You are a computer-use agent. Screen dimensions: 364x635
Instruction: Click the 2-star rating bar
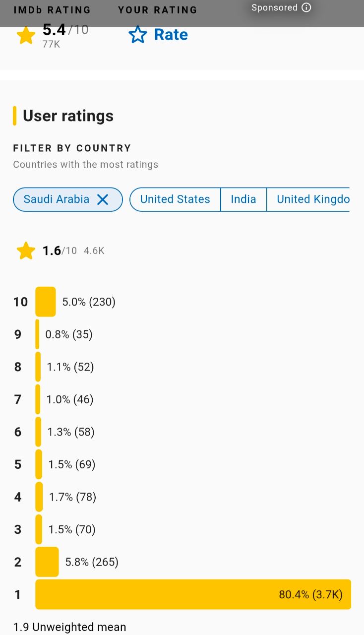click(47, 562)
